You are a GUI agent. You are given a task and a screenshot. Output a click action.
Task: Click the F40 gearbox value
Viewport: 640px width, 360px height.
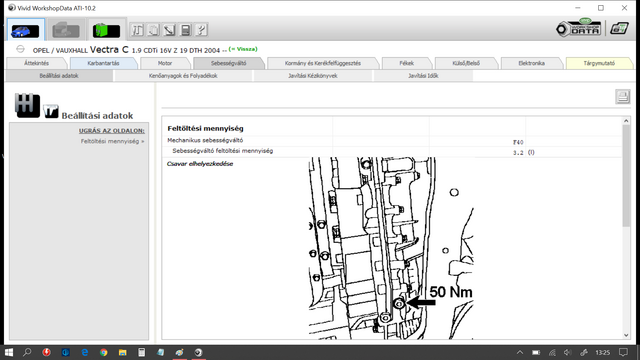[x=518, y=142]
